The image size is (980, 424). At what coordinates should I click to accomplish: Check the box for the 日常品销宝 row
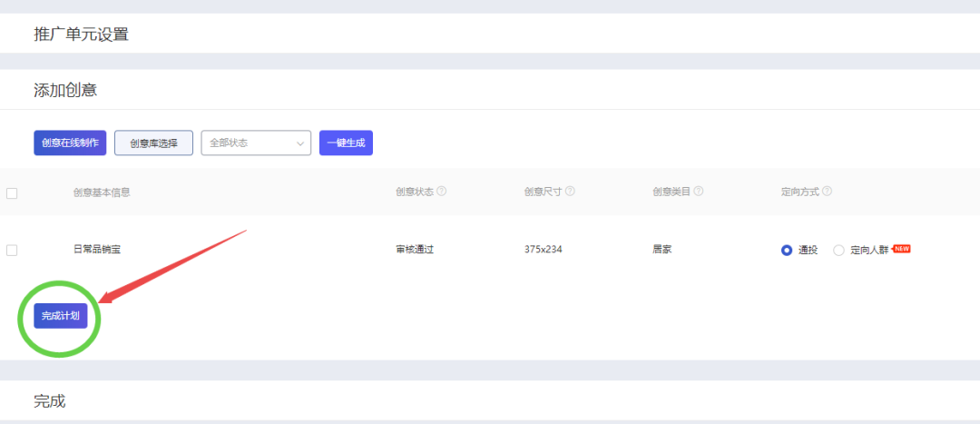pos(12,251)
